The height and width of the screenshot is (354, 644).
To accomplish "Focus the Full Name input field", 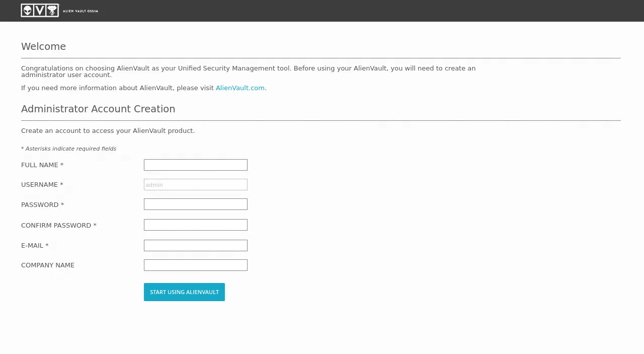I will [195, 165].
